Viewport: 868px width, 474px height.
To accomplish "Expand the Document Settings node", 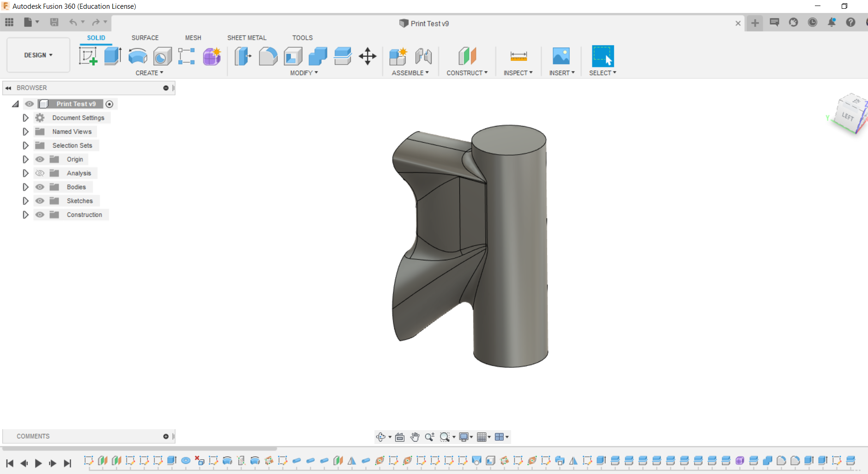I will click(x=25, y=118).
